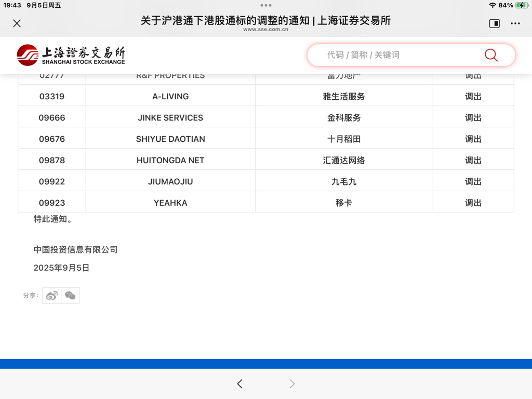
Task: Select 调出 in the A-LIVING row
Action: click(473, 96)
